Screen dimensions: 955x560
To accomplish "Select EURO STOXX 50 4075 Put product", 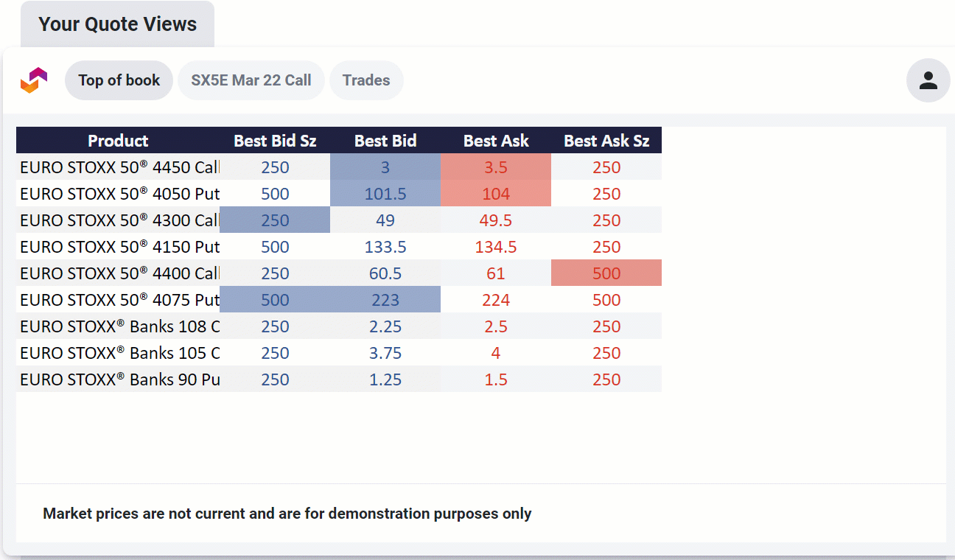I will pyautogui.click(x=118, y=300).
